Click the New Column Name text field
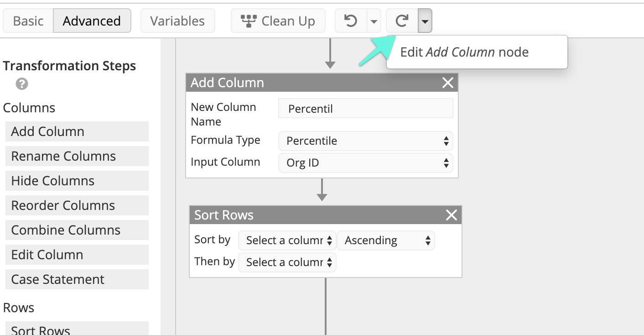Screen dimensions: 644x335 click(x=366, y=109)
